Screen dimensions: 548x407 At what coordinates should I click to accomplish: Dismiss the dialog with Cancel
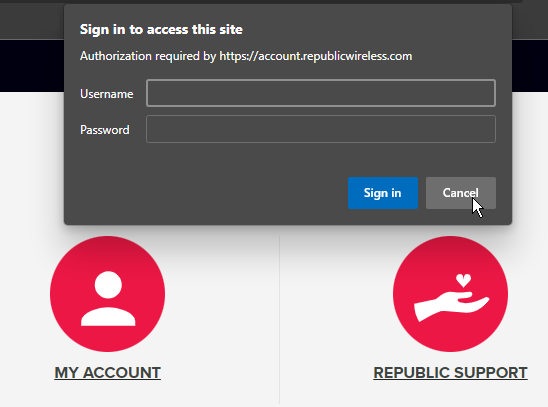[461, 193]
